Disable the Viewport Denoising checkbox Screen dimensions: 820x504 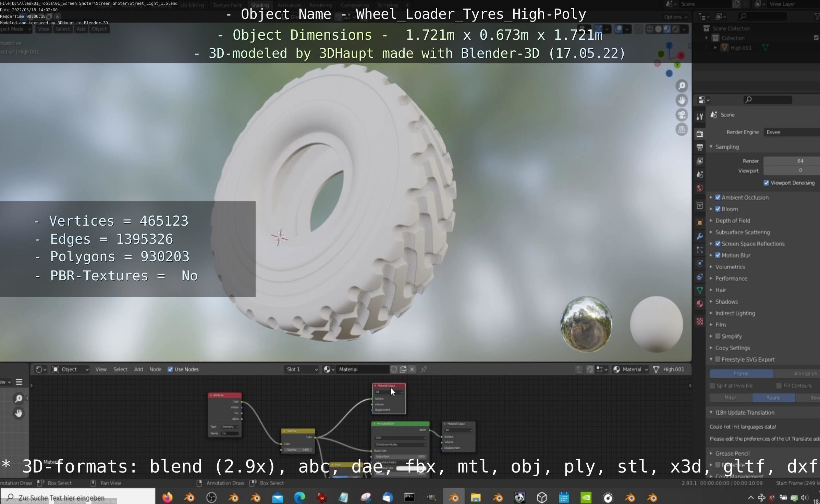(767, 183)
